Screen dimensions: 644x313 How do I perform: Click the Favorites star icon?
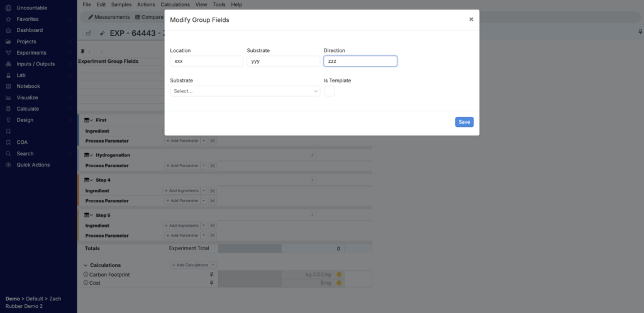coord(8,19)
